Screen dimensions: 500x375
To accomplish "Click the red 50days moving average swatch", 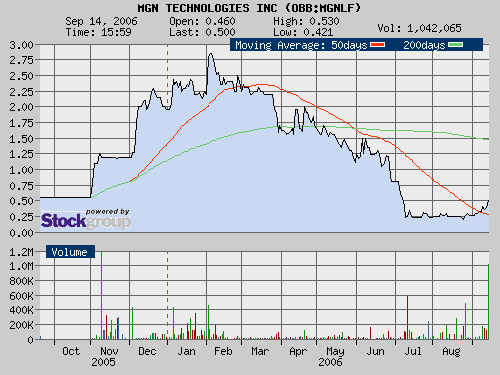I will pyautogui.click(x=378, y=45).
